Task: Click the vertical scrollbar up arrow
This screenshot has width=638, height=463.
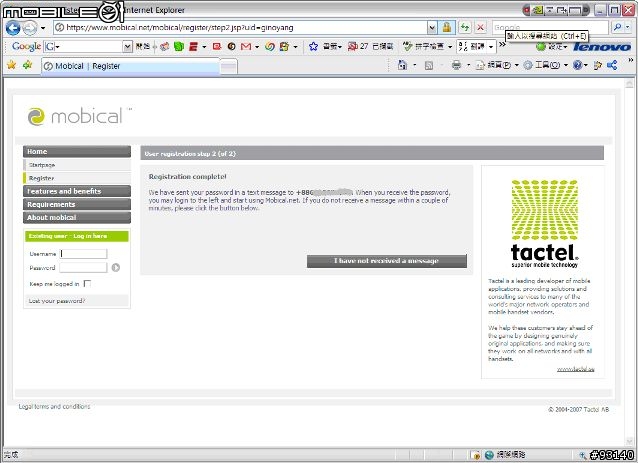Action: click(x=629, y=83)
